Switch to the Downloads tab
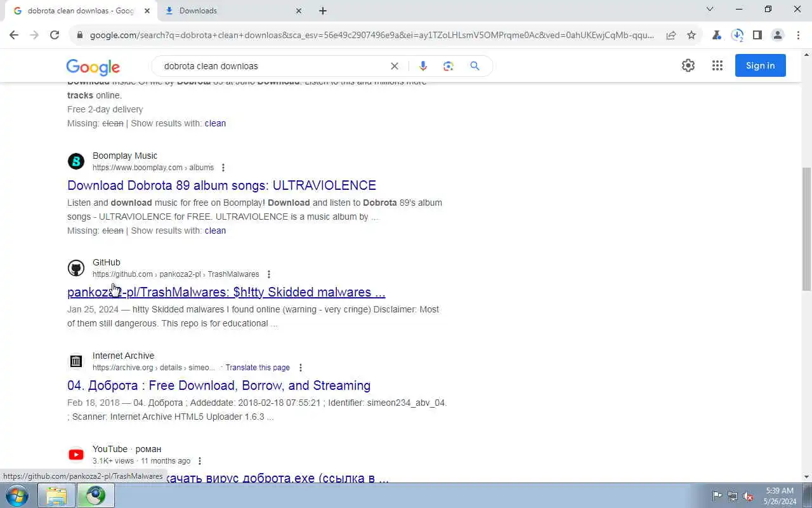 point(233,11)
